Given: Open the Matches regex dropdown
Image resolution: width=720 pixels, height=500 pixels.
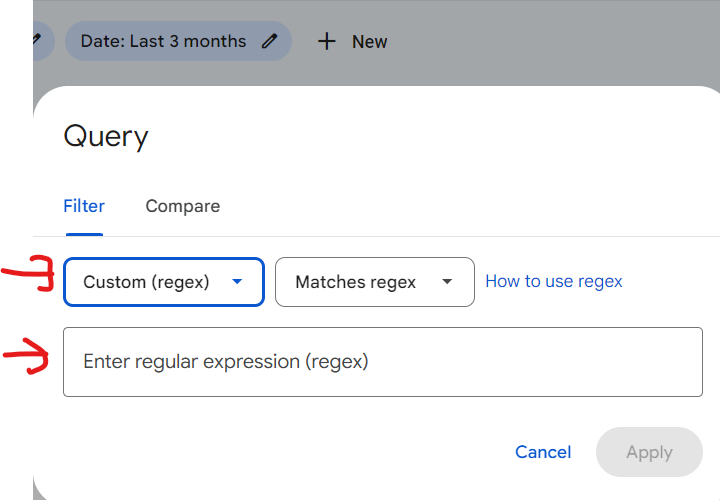Looking at the screenshot, I should (x=375, y=282).
